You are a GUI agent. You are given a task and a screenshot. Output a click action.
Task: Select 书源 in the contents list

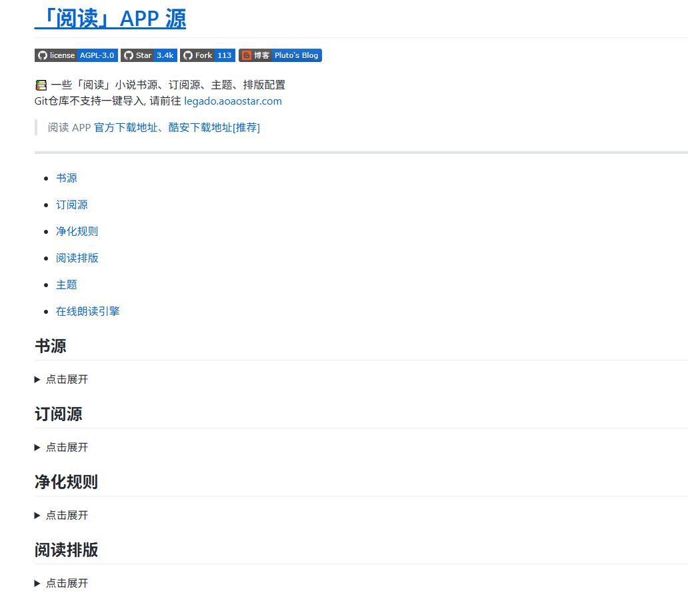[x=67, y=178]
